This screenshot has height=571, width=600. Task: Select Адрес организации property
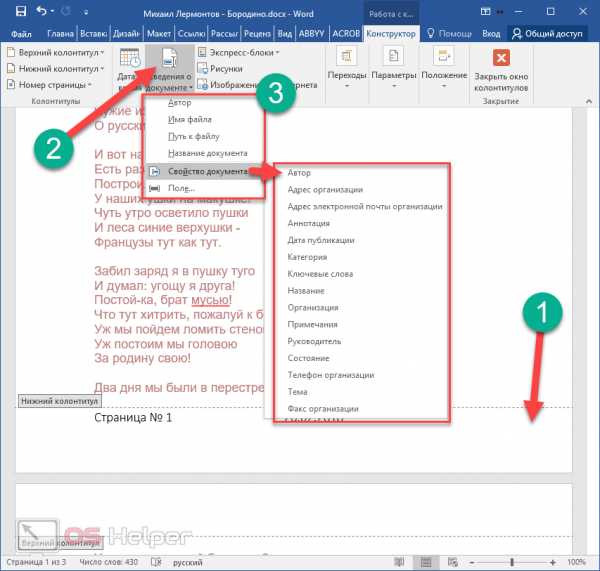pos(325,189)
